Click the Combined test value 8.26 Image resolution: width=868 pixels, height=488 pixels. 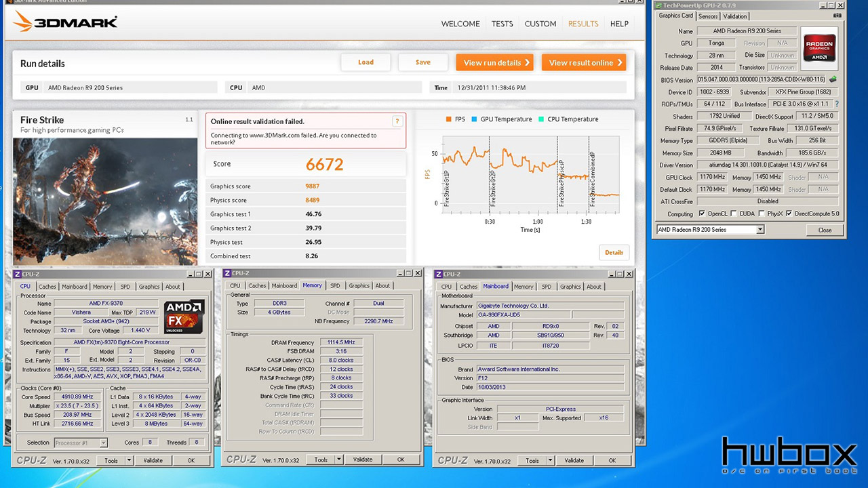pyautogui.click(x=313, y=256)
